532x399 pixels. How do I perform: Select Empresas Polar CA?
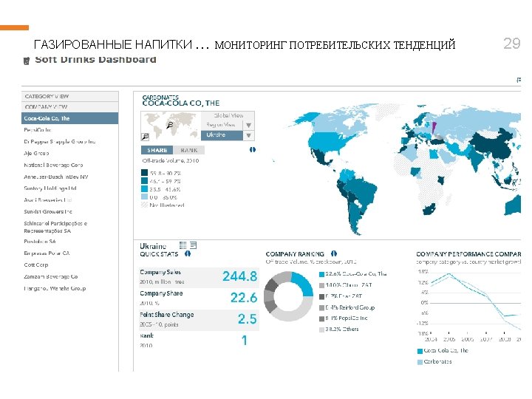pyautogui.click(x=47, y=253)
